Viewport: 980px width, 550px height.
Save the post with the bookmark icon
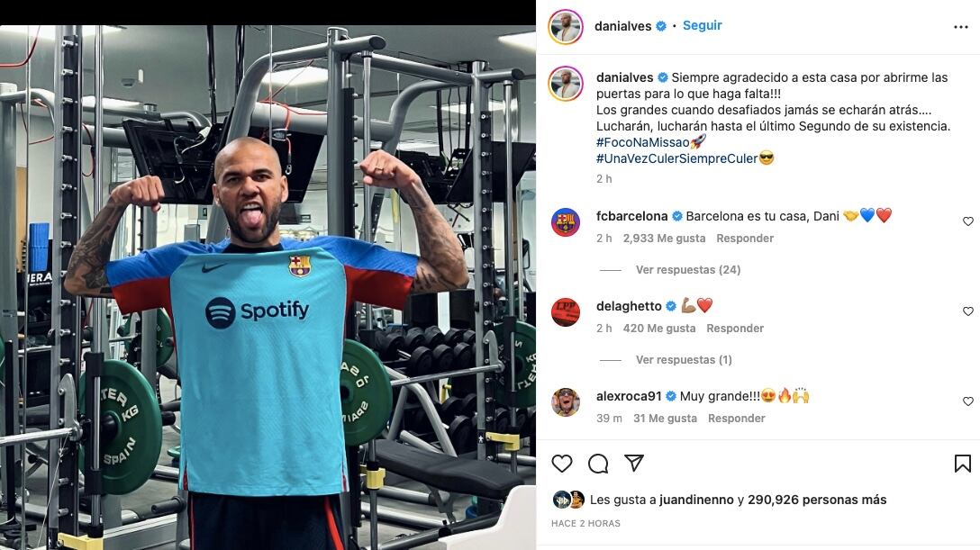pyautogui.click(x=963, y=464)
